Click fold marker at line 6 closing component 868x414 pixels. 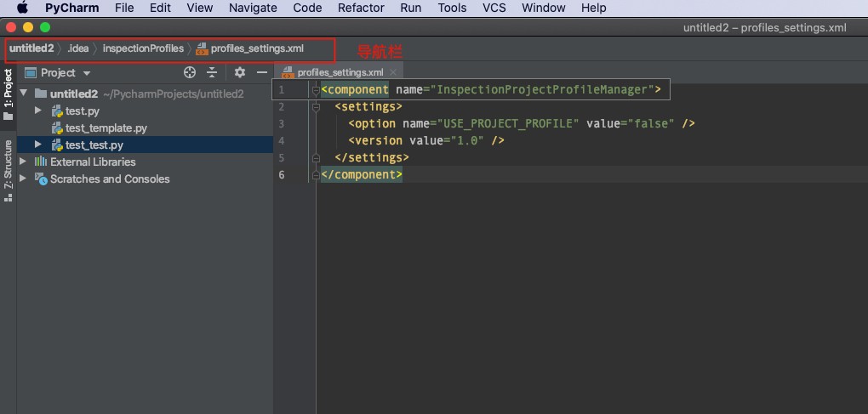pos(316,175)
